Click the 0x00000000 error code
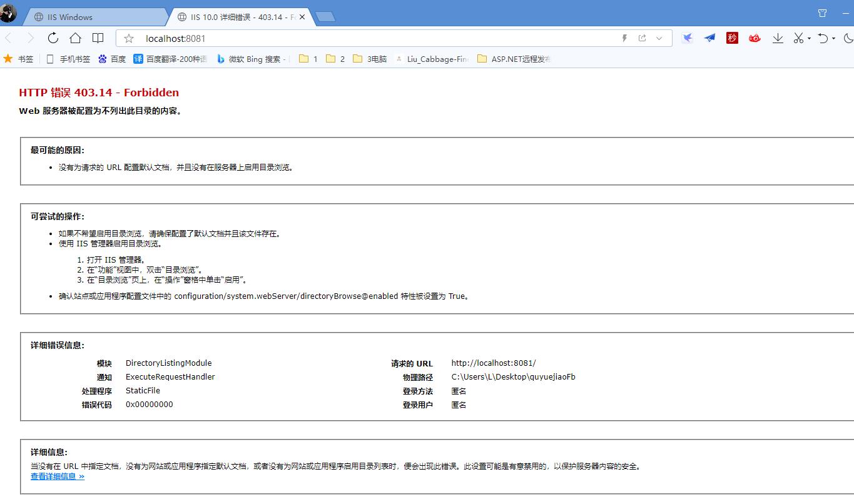The height and width of the screenshot is (504, 854). click(x=150, y=405)
